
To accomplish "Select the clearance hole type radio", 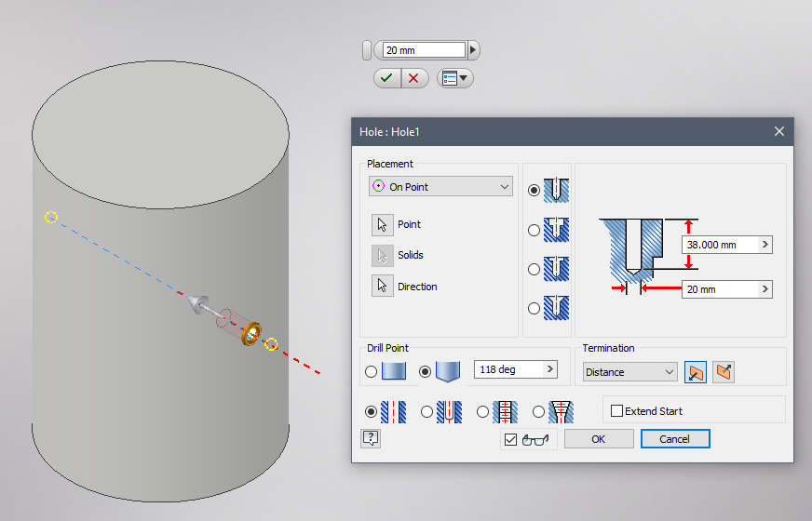I will pyautogui.click(x=426, y=412).
